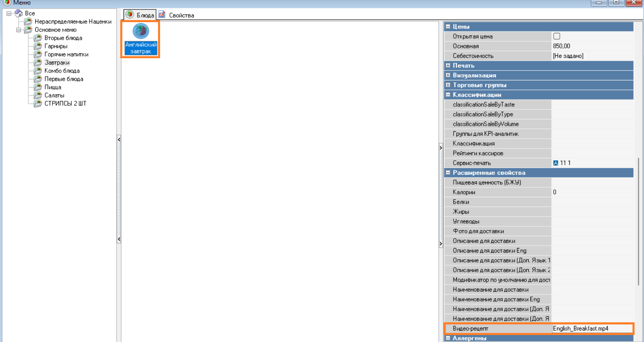
Task: Enable the Открытая цена checkbox
Action: click(557, 36)
